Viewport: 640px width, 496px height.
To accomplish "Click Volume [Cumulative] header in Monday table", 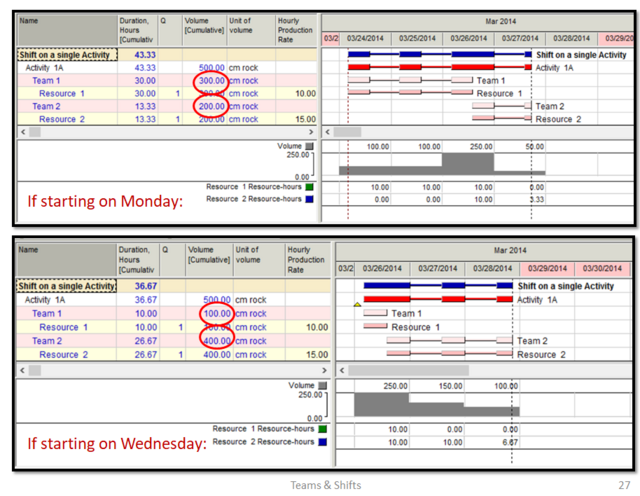I will [x=204, y=30].
